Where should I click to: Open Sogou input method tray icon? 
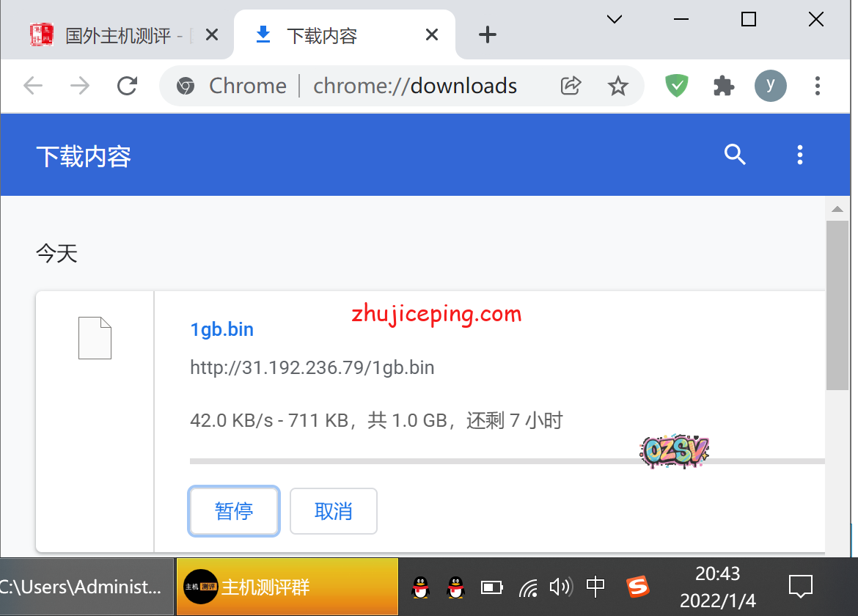638,587
